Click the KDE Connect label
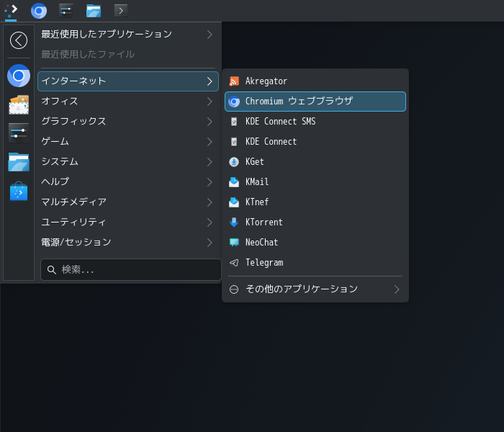504x432 pixels. coord(271,142)
